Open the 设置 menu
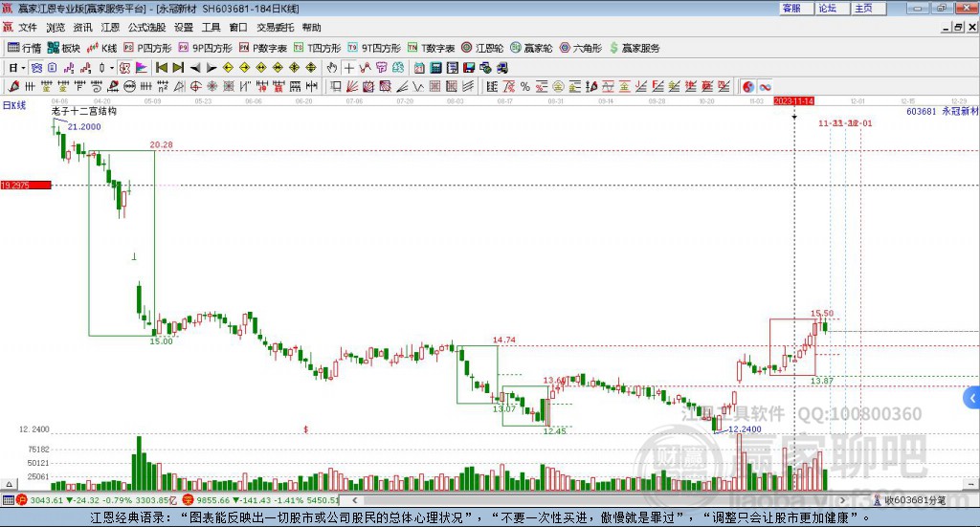 [x=184, y=28]
